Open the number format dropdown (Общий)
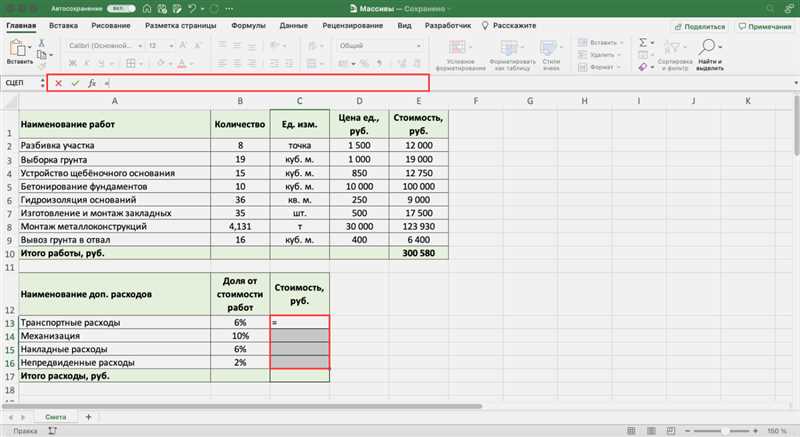This screenshot has width=800, height=437. click(419, 46)
